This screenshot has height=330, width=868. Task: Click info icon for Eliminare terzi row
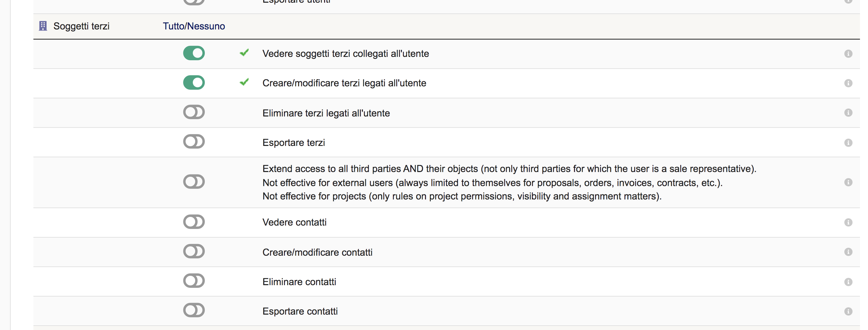tap(848, 113)
